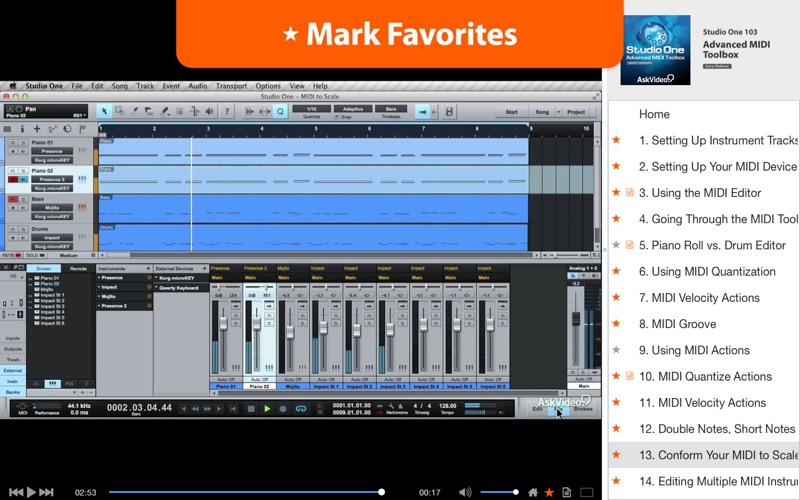This screenshot has height=500, width=800.
Task: Select the Split tool in Studio One toolbar
Action: (x=134, y=111)
